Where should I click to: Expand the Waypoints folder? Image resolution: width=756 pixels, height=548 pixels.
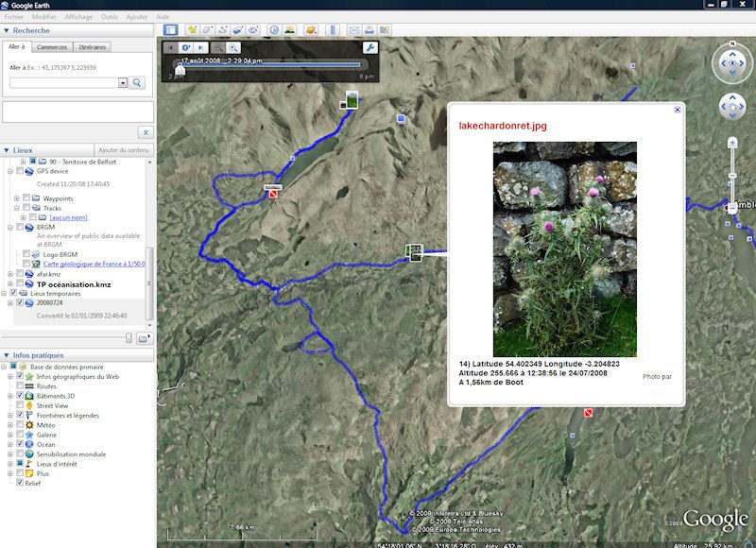(17, 198)
